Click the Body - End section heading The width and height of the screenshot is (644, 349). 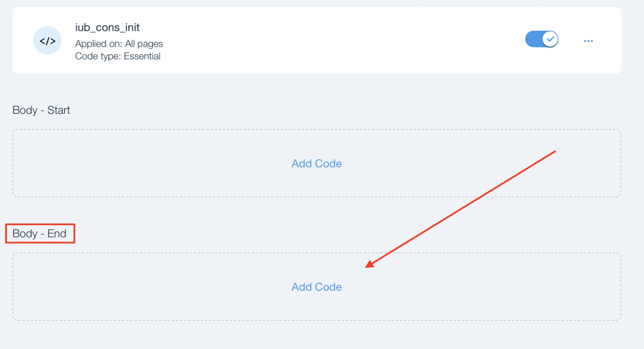[x=40, y=233]
